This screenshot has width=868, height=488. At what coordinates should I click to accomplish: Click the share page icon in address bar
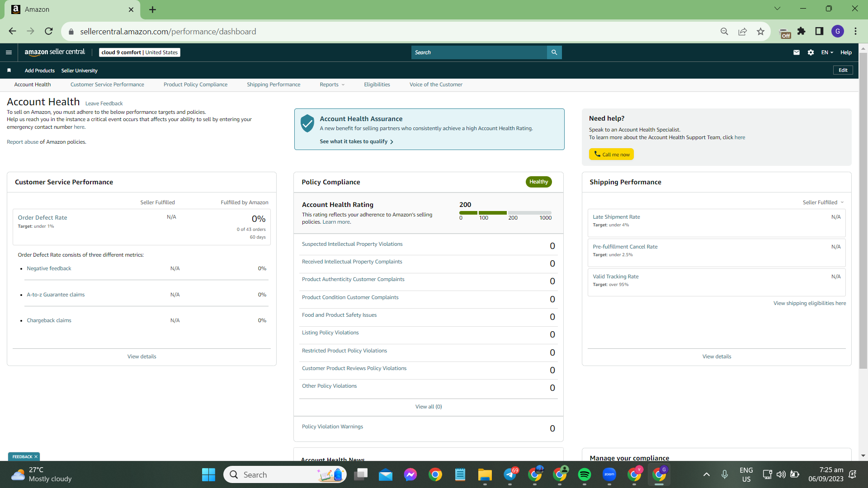pos(742,31)
